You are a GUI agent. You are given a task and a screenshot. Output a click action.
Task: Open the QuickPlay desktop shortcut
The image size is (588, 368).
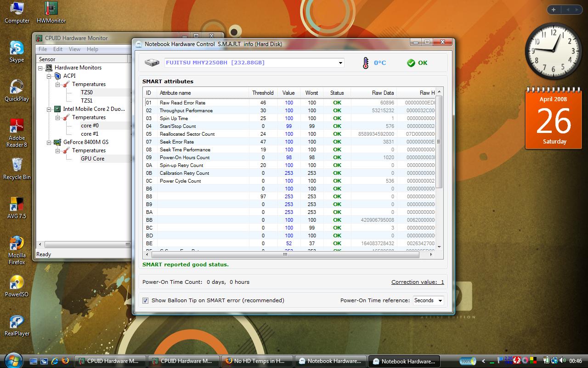pos(17,91)
